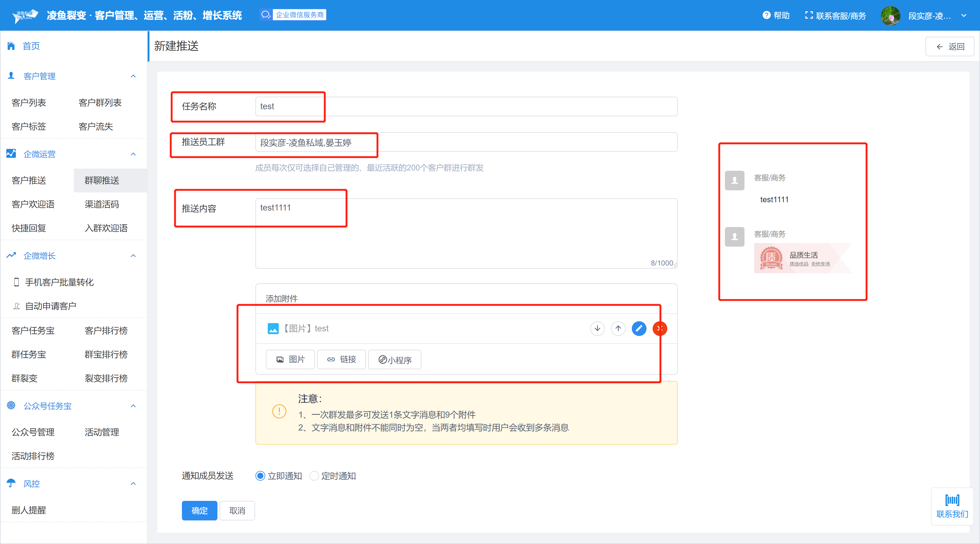The image size is (980, 544).
Task: Click the 返回 back button
Action: (x=950, y=47)
